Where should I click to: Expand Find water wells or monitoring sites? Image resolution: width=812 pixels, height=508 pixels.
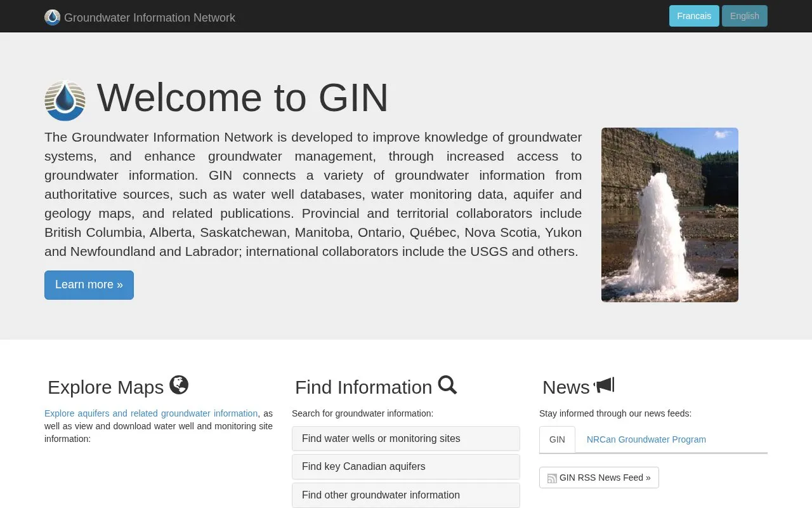tap(406, 439)
